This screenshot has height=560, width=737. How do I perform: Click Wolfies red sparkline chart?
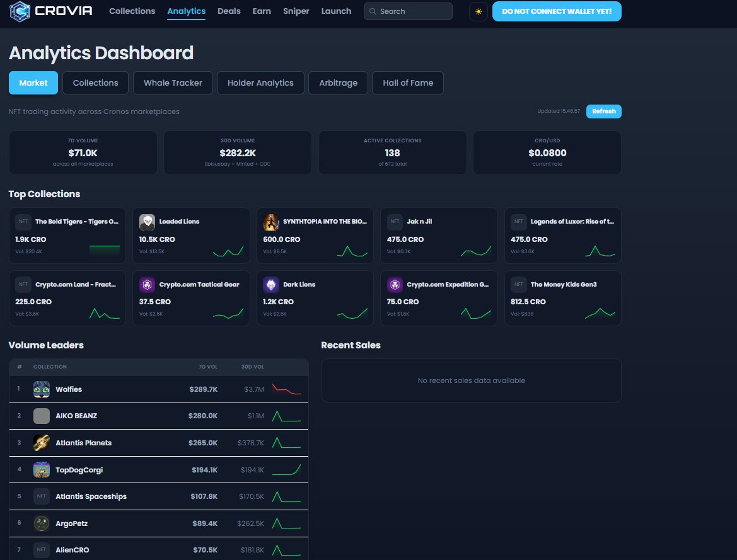coord(286,389)
